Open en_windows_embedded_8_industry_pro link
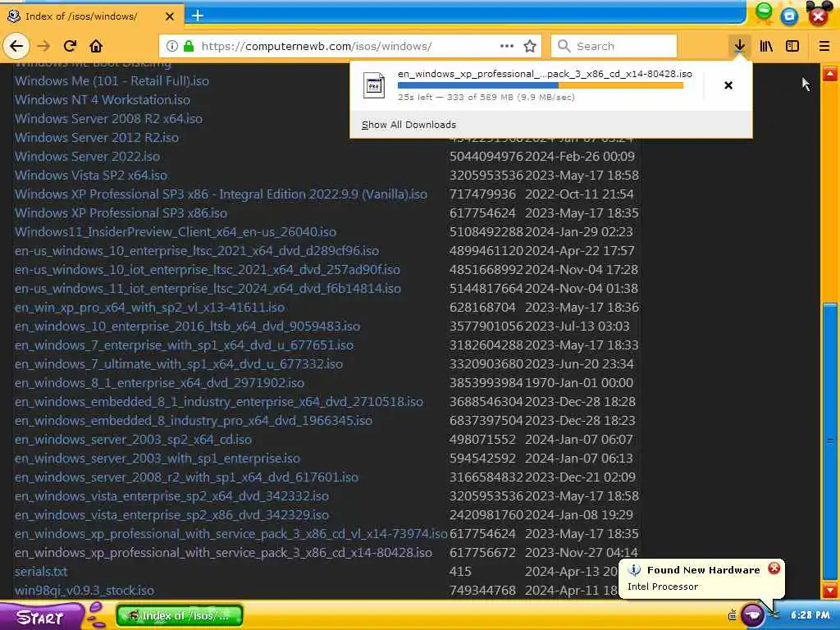The height and width of the screenshot is (630, 840). 194,421
